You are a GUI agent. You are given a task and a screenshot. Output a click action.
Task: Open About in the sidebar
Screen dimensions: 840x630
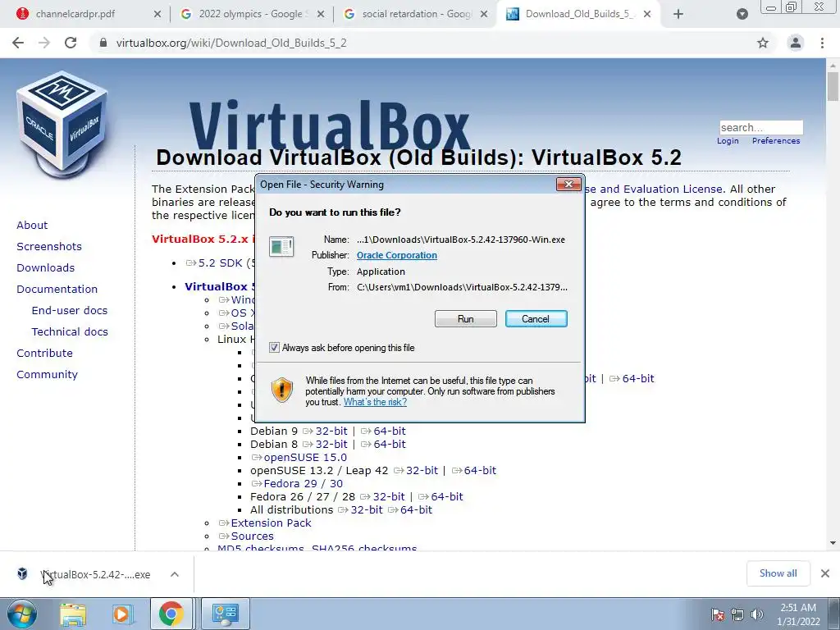coord(32,225)
